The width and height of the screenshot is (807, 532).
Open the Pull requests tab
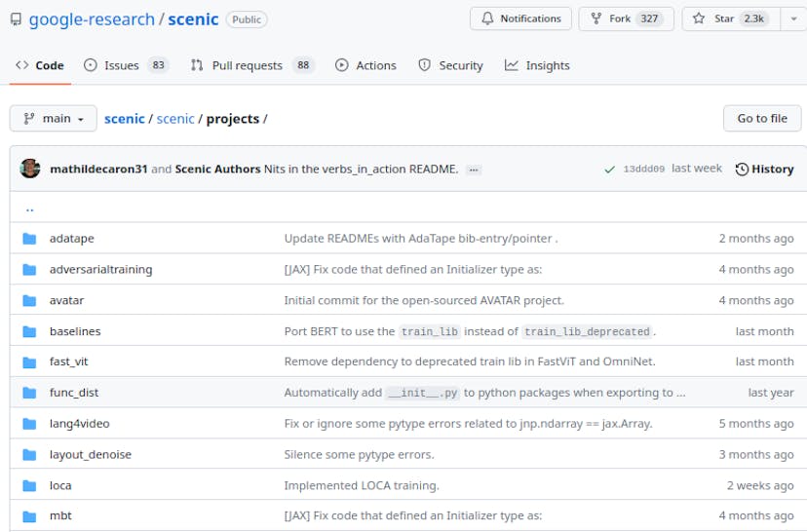coord(250,65)
